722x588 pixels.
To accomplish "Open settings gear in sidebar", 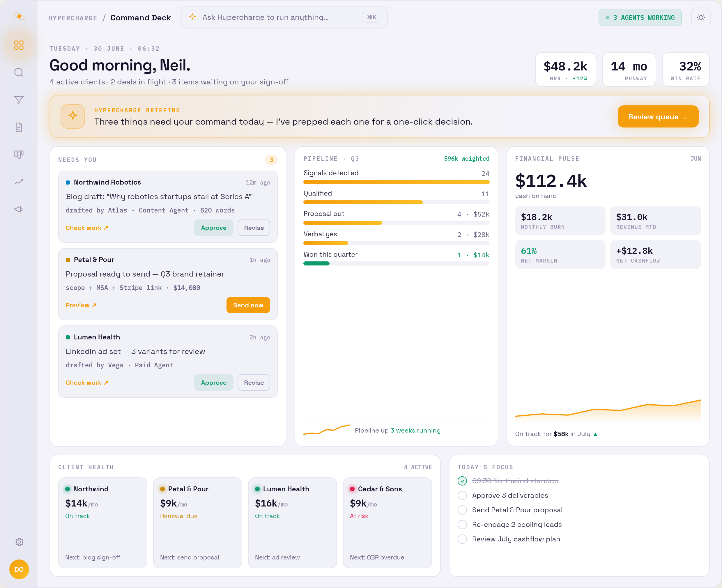I will [x=19, y=542].
